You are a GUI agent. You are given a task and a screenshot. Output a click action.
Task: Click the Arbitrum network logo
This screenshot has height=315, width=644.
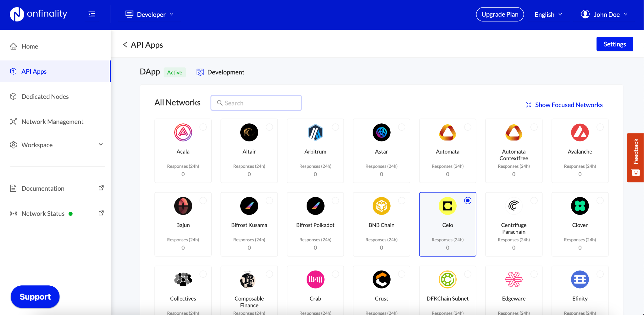tap(315, 132)
